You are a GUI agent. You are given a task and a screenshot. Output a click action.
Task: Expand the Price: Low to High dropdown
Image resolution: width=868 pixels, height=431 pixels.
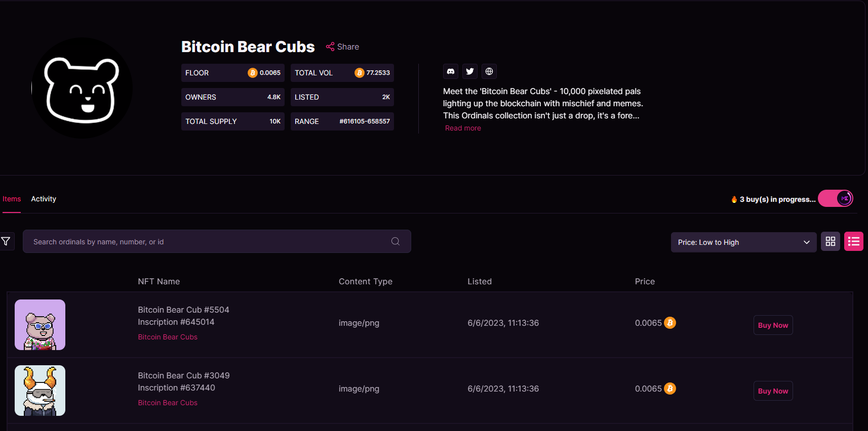coord(743,242)
